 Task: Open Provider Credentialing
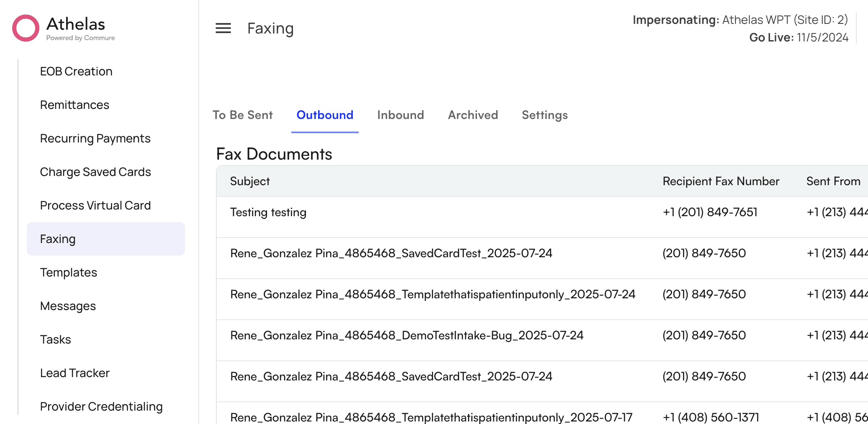pyautogui.click(x=101, y=406)
